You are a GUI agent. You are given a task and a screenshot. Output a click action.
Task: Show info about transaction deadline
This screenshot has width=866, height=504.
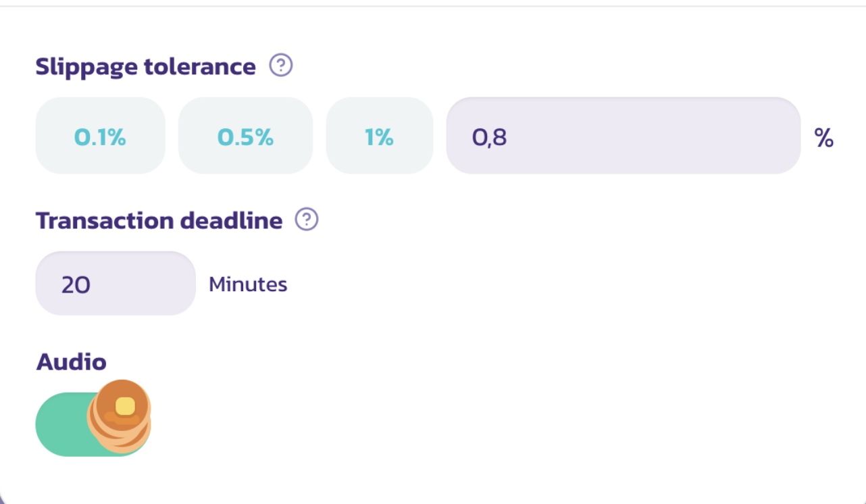(x=307, y=220)
